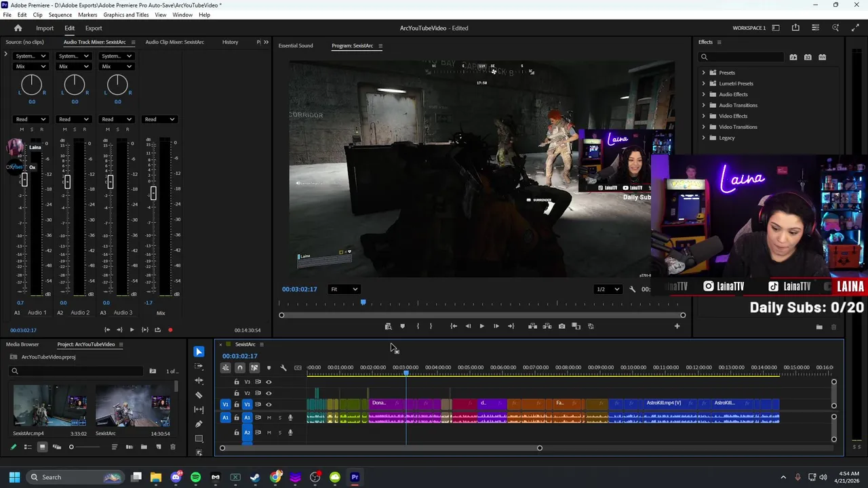The width and height of the screenshot is (868, 488).
Task: Solo the A1 track in the timeline
Action: (x=279, y=418)
